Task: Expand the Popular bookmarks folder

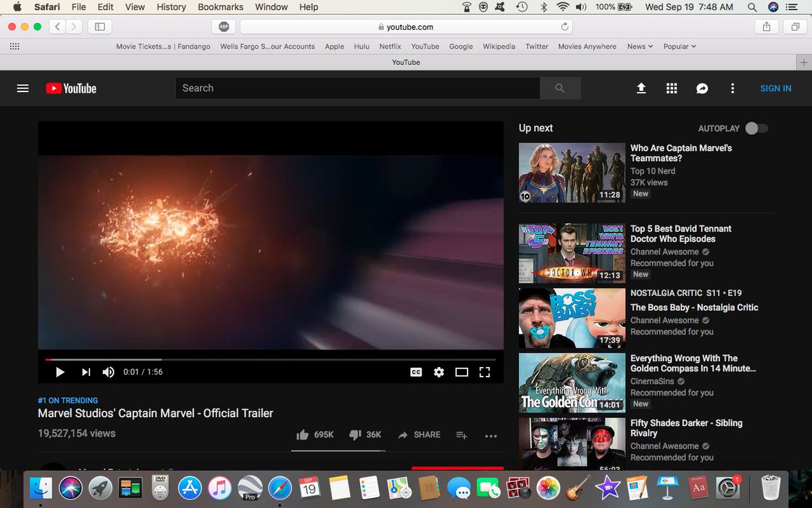Action: tap(679, 46)
